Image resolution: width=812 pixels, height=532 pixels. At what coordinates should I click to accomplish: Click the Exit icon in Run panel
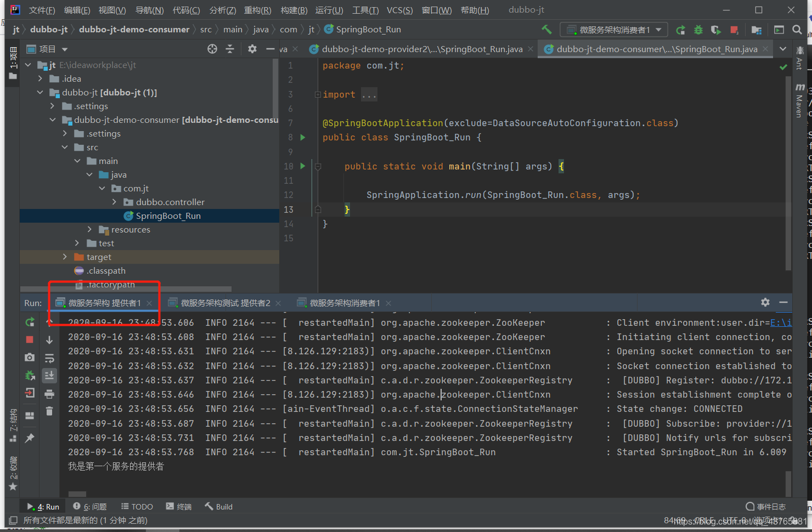coord(30,393)
